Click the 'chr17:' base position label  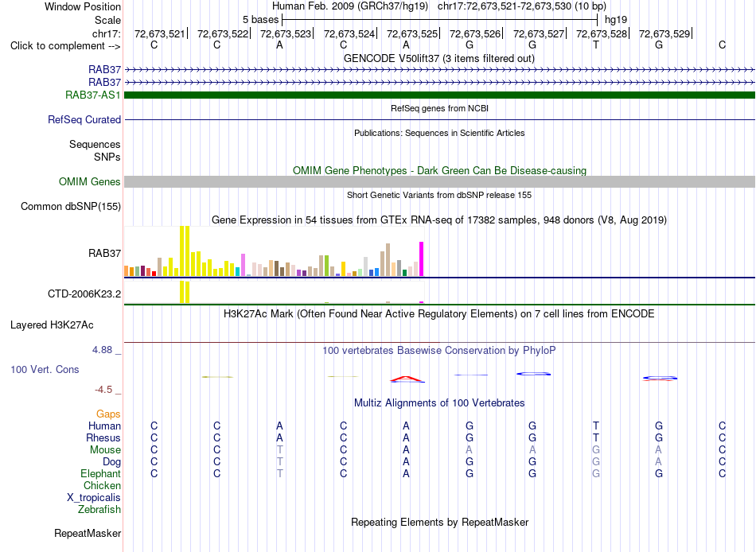point(107,33)
